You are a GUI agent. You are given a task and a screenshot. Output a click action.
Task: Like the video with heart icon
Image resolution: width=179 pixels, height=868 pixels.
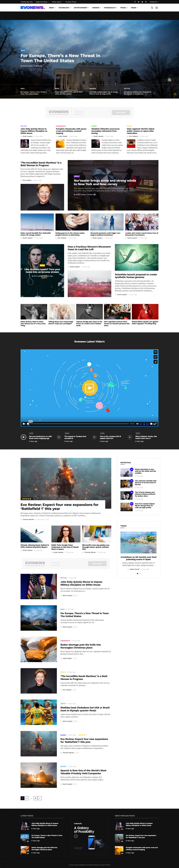pyautogui.click(x=155, y=352)
